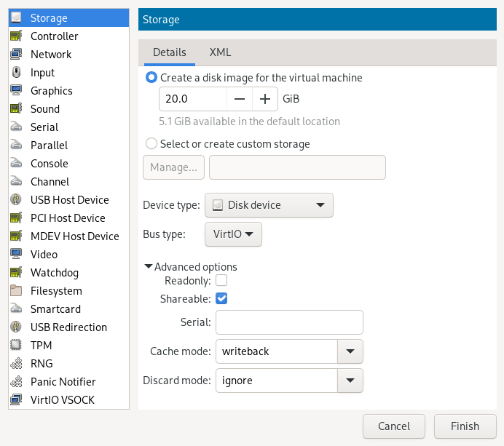This screenshot has width=504, height=446.
Task: Increase disk size with plus button
Action: tap(264, 99)
